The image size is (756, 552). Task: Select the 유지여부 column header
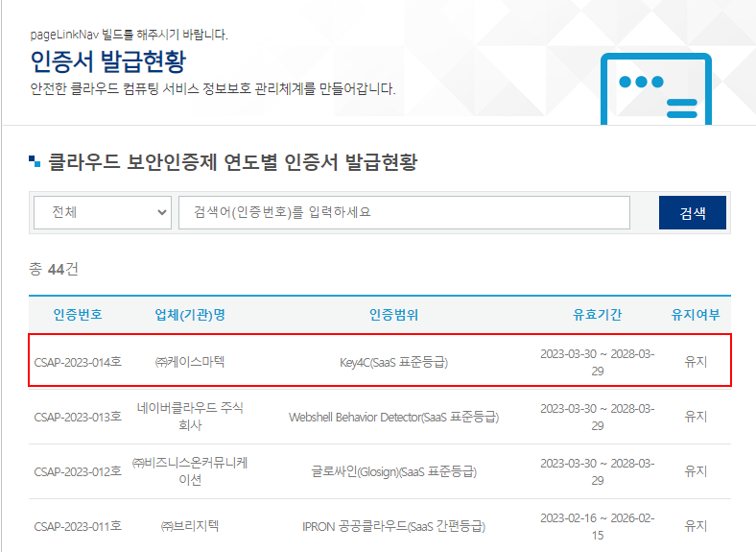pos(696,315)
